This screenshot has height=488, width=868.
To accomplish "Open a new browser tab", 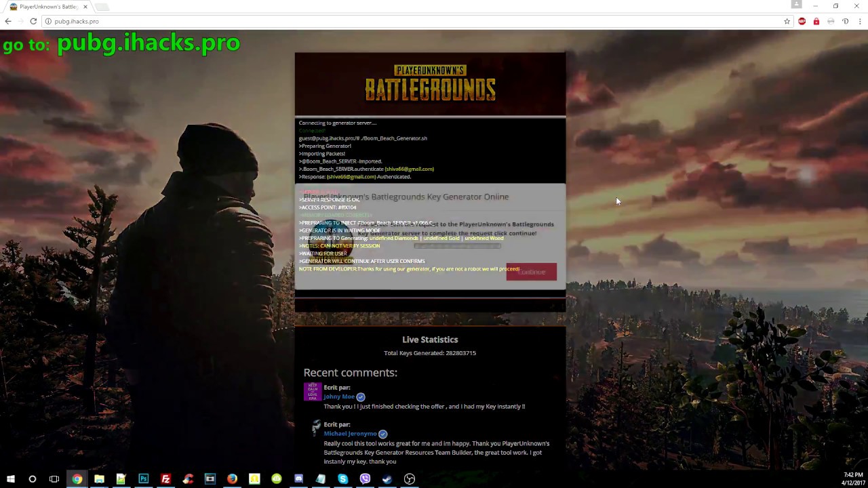I will pyautogui.click(x=101, y=7).
